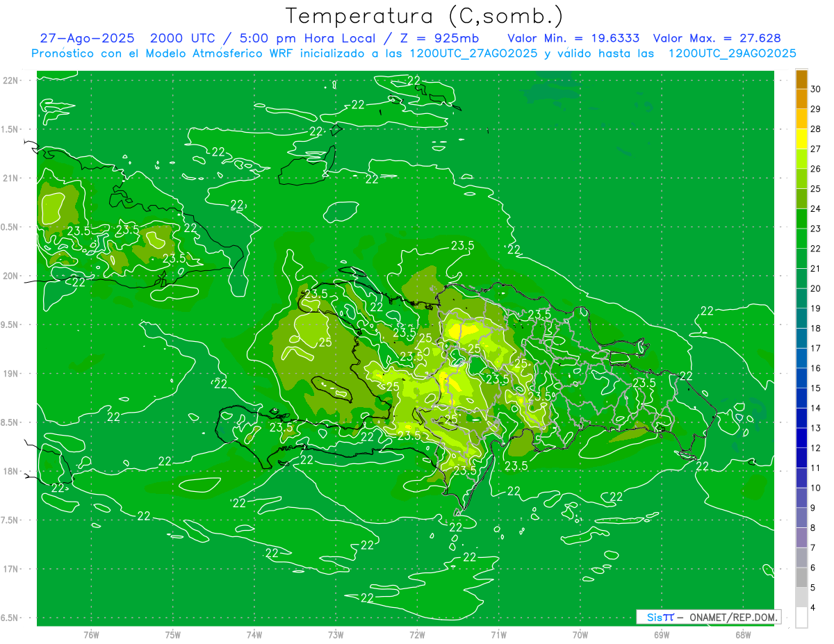Click the gray color bar segment between 5 and 6
This screenshot has height=644, width=834.
[x=801, y=577]
